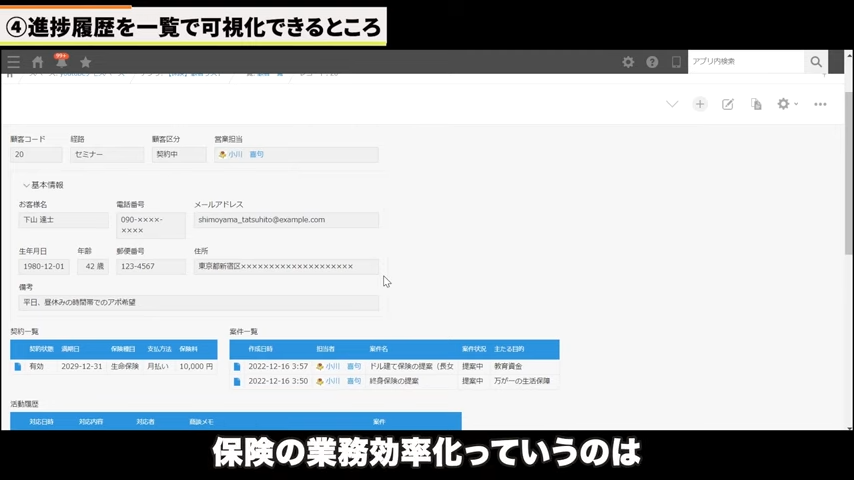
Task: Open header settings gear icon
Action: point(628,62)
